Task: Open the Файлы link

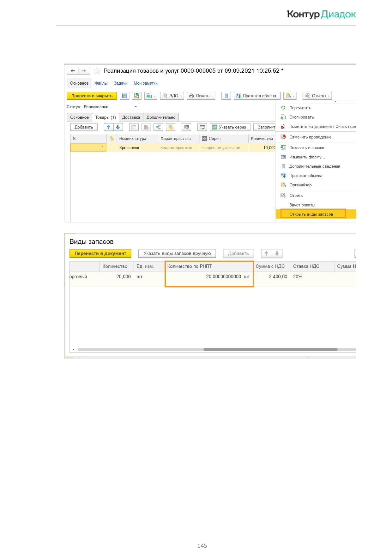Action: pyautogui.click(x=101, y=83)
